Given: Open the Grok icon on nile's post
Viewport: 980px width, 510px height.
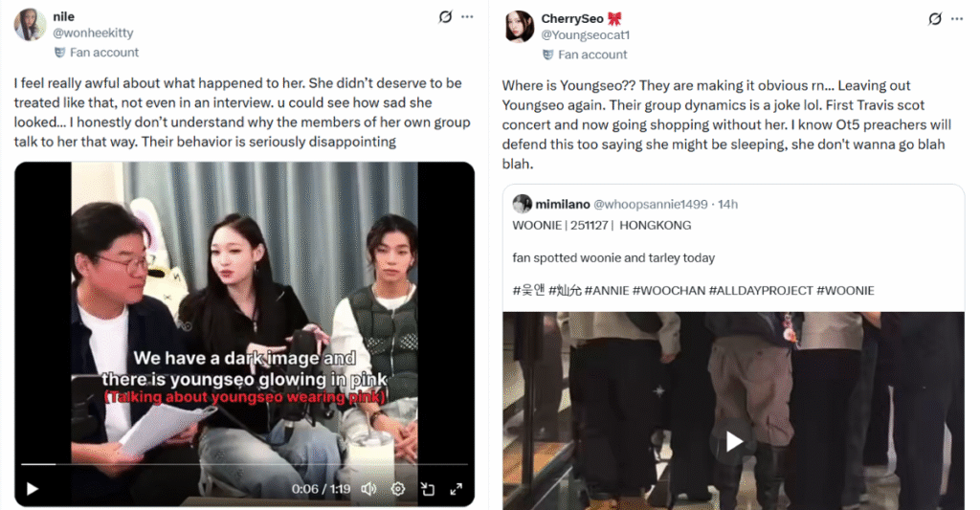Looking at the screenshot, I should (x=445, y=17).
